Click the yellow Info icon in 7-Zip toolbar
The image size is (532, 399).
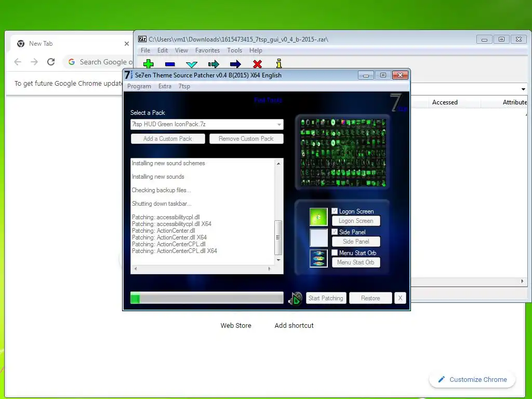pyautogui.click(x=279, y=63)
